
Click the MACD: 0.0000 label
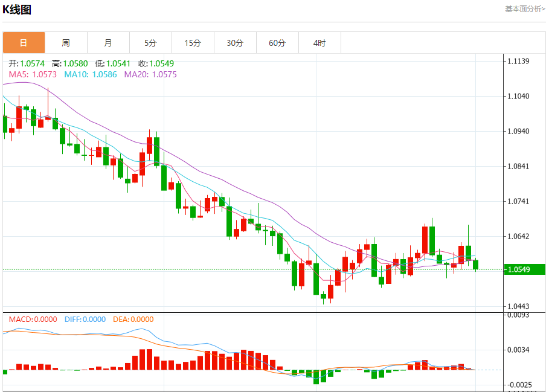click(x=33, y=319)
